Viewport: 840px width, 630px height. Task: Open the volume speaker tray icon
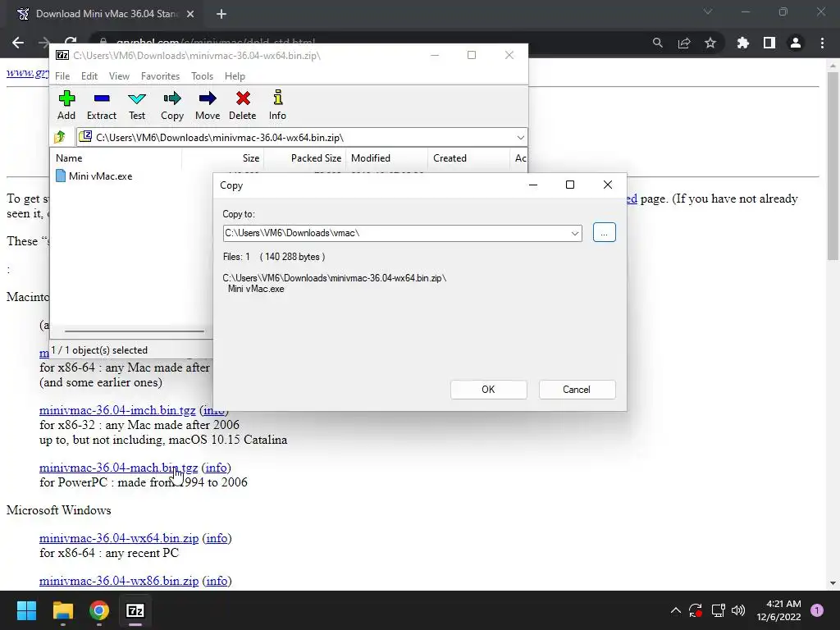(738, 610)
